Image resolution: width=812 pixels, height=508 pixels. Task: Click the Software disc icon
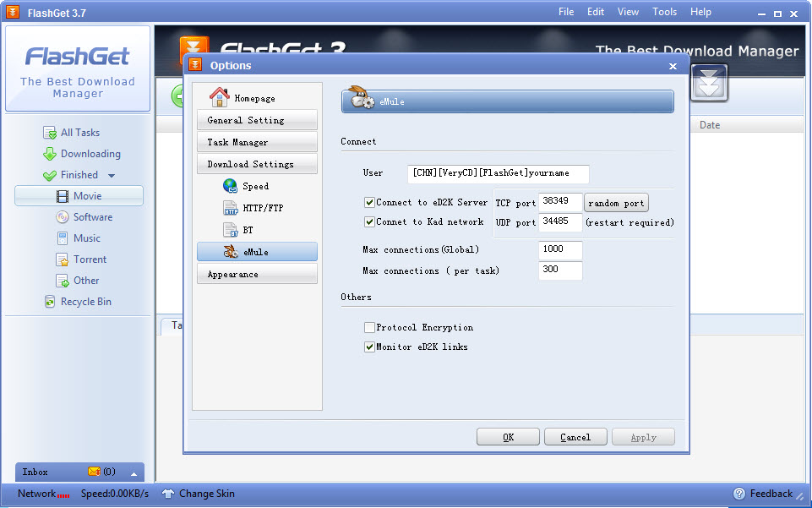(63, 217)
